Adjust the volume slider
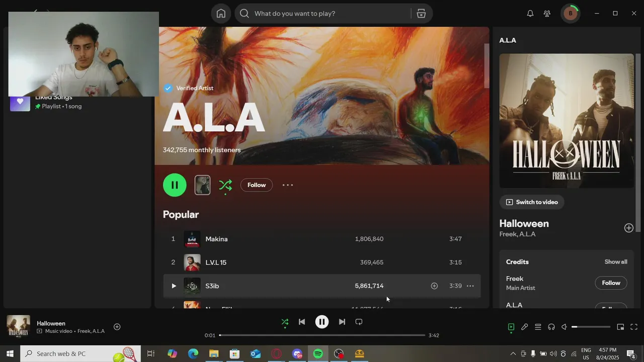The width and height of the screenshot is (644, 362). point(591,327)
